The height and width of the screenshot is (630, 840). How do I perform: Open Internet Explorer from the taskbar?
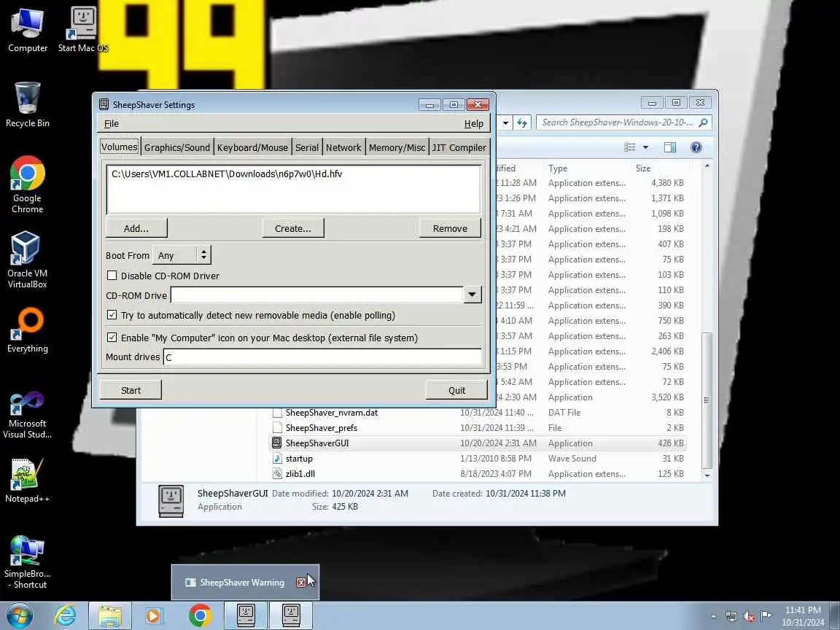(66, 615)
